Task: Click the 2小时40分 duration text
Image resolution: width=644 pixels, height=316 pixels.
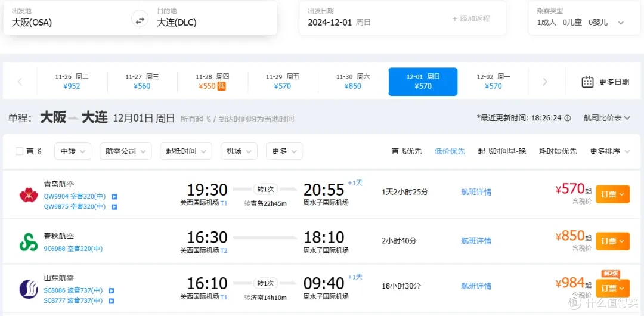Action: [398, 241]
